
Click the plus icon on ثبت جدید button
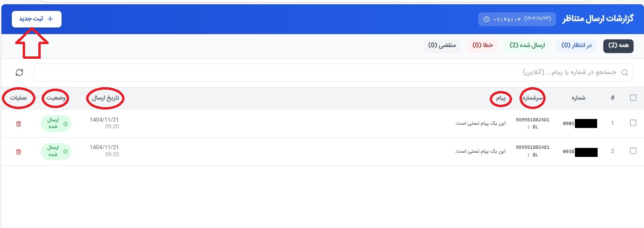[51, 19]
